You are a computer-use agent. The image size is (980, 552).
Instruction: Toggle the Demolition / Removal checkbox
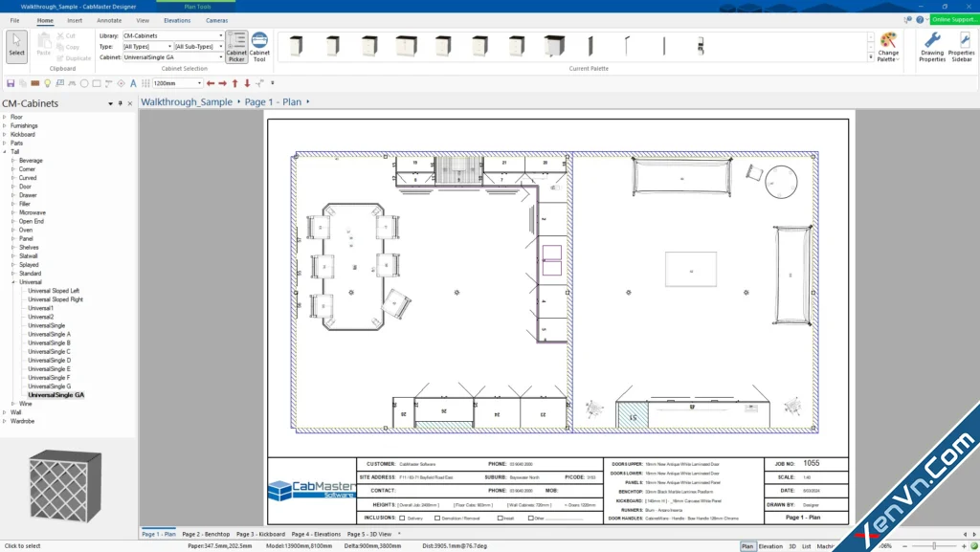coord(436,518)
